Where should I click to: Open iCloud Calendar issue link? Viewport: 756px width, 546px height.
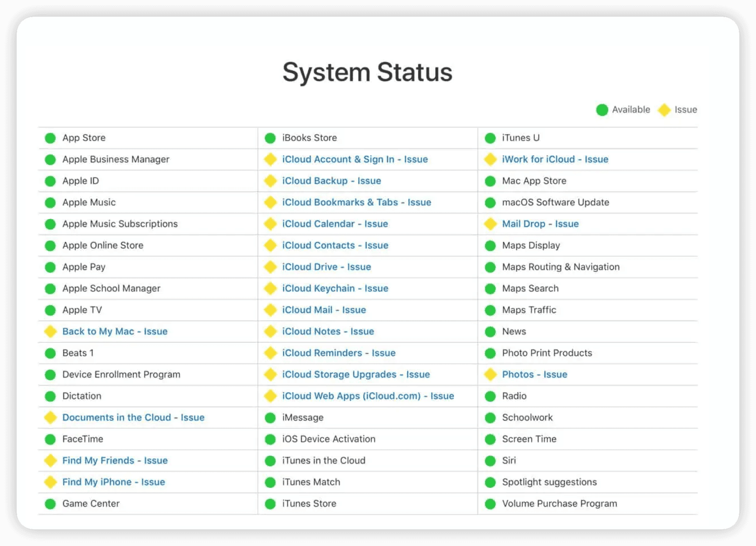pyautogui.click(x=335, y=224)
